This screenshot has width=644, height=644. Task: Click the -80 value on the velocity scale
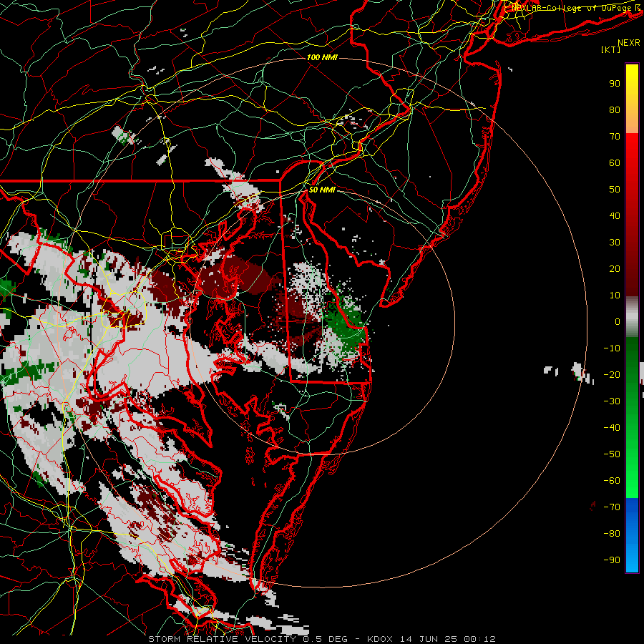click(612, 534)
